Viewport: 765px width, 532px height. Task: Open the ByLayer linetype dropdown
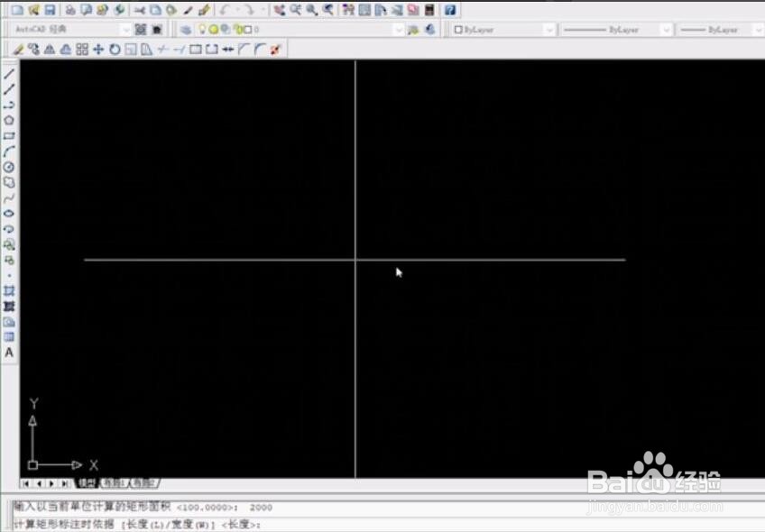617,30
